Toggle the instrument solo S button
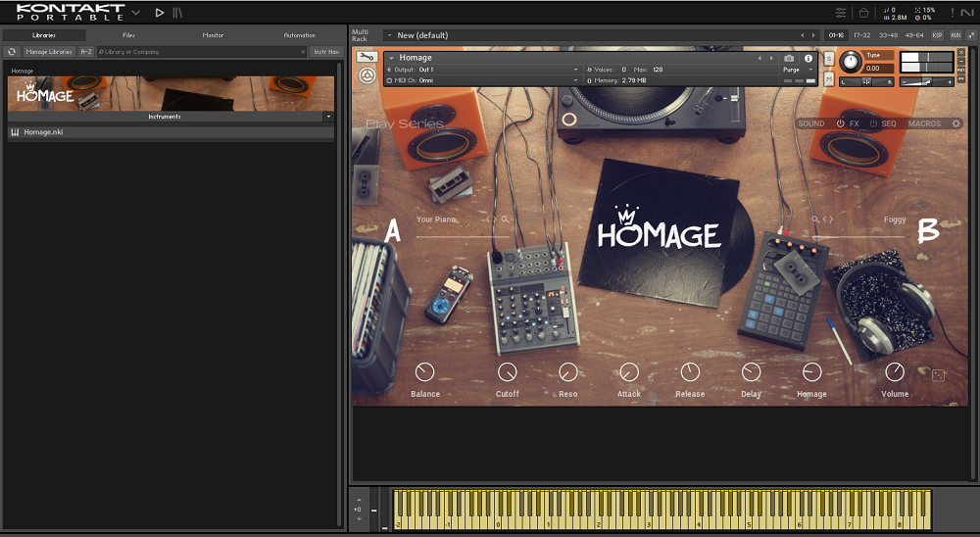 click(x=829, y=59)
